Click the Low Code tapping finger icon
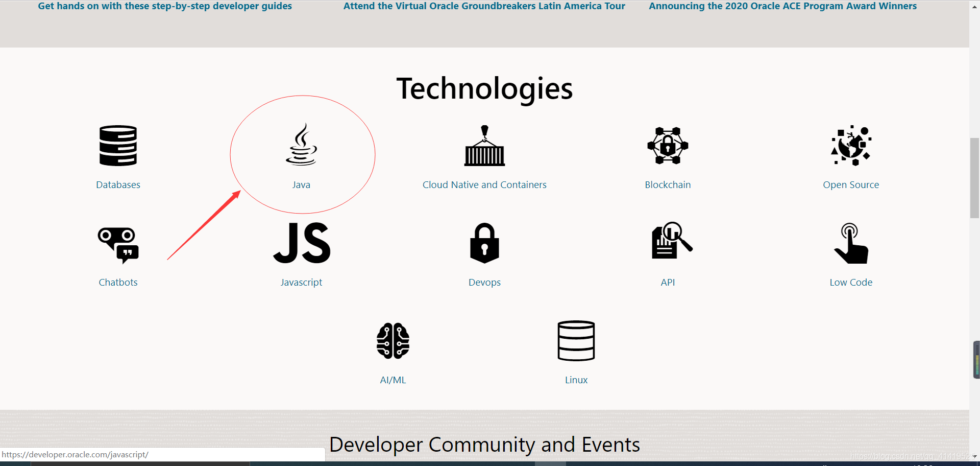Screen dimensions: 980x466 [850, 243]
